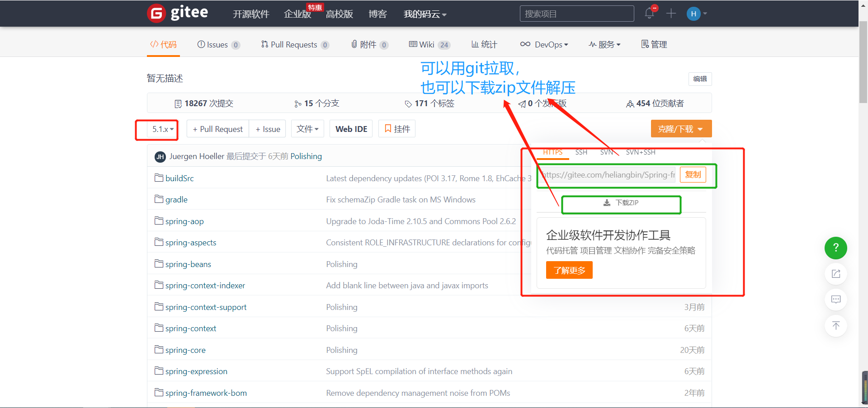The width and height of the screenshot is (868, 408).
Task: Click the plus icon to create new
Action: 671,14
